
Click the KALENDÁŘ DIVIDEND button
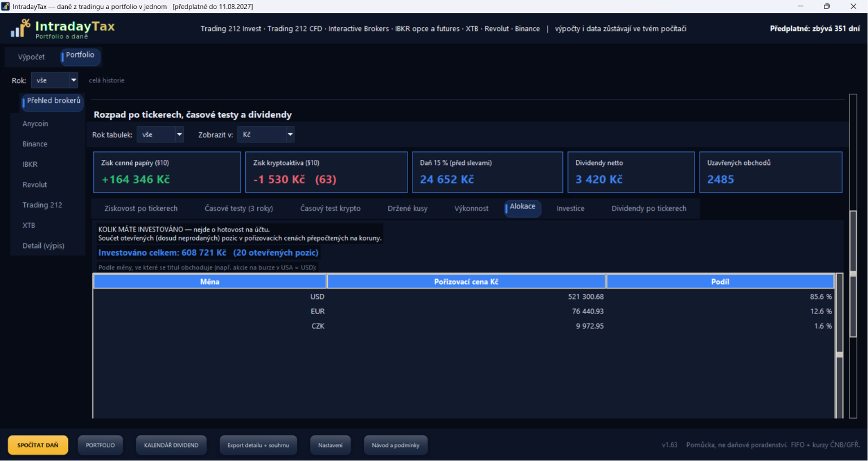point(171,445)
